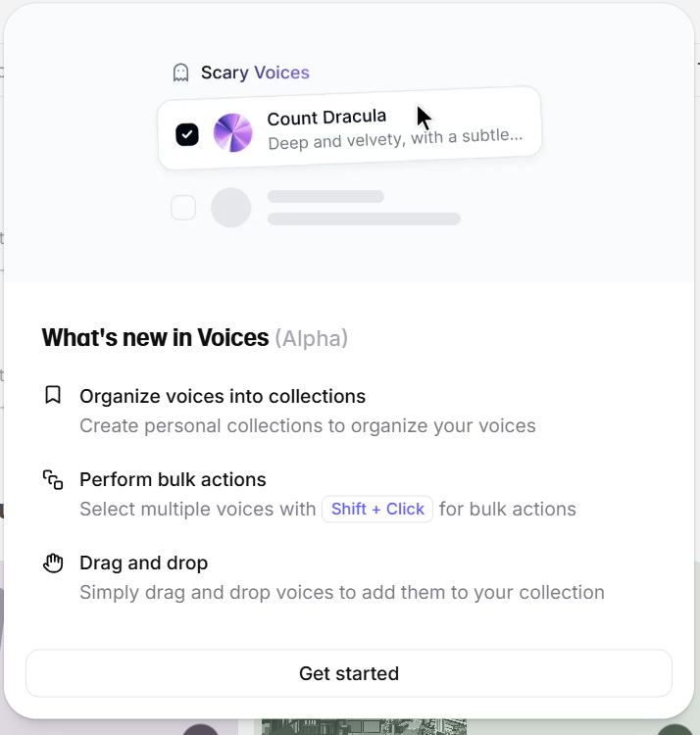Uncheck the Count Dracula checkbox
The width and height of the screenshot is (700, 735).
tap(187, 135)
